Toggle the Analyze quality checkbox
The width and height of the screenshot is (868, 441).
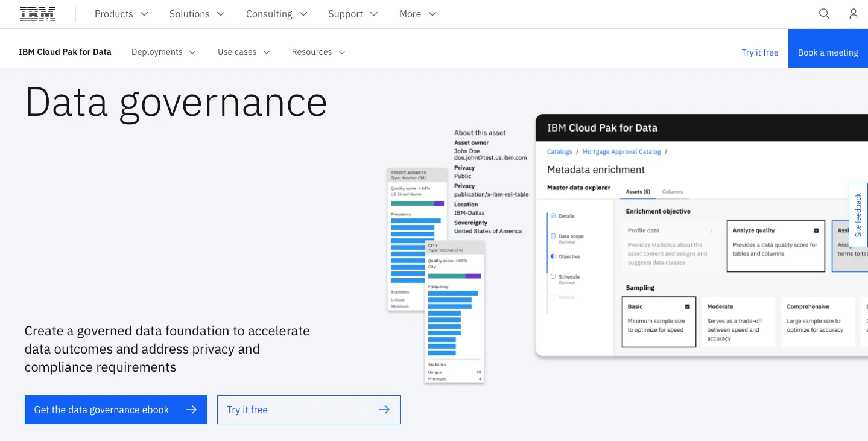pos(816,230)
